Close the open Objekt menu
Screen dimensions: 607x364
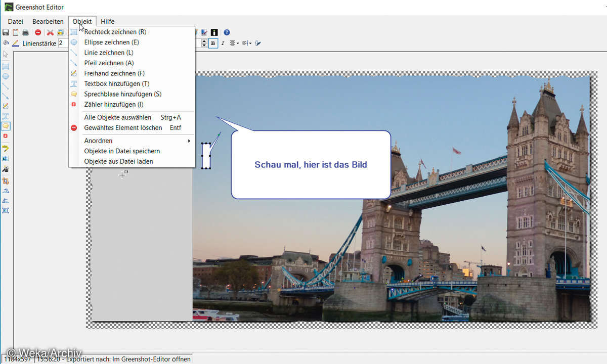(x=82, y=21)
